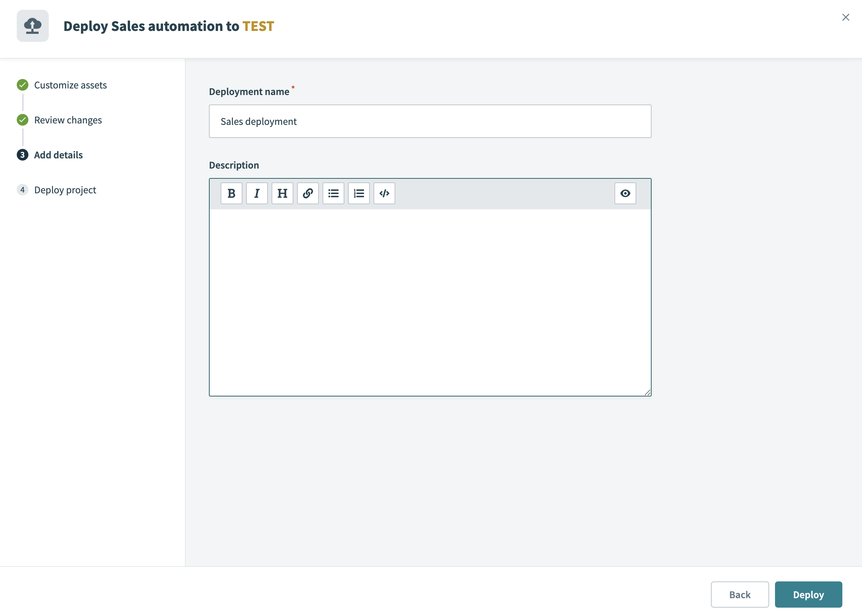This screenshot has width=862, height=616.
Task: Click the Heading formatting icon
Action: (x=282, y=193)
